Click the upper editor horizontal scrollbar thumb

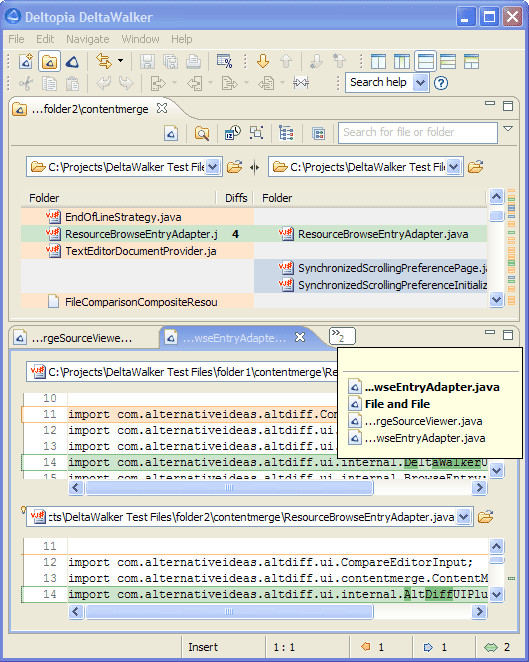point(229,488)
